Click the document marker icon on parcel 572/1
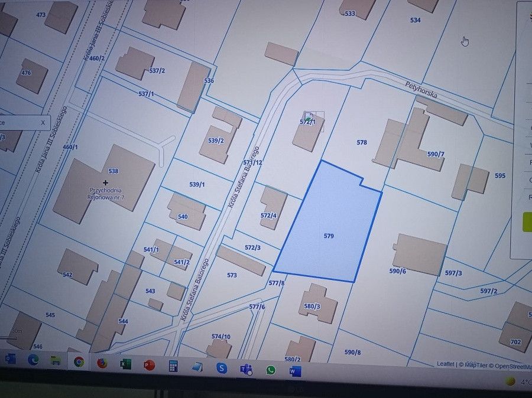Screen dimensions: 532x398 coord(309,118)
